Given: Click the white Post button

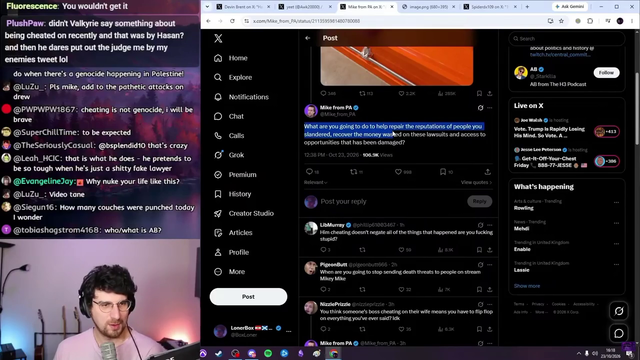Looking at the screenshot, I should pos(248,297).
